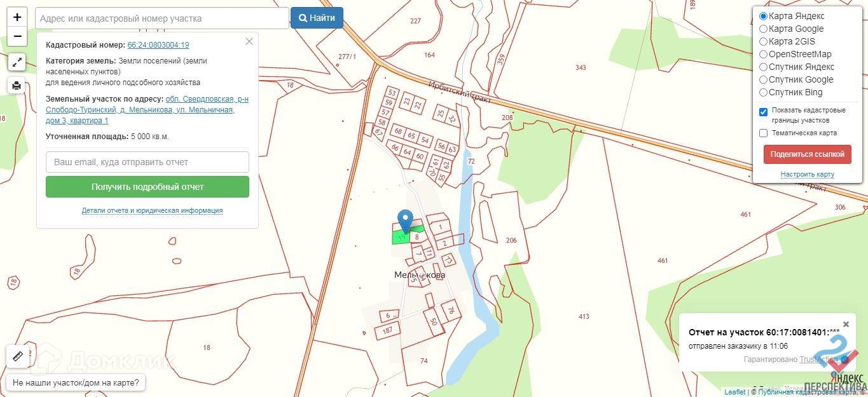The image size is (868, 397).
Task: Click the blue location pin marker
Action: (405, 222)
